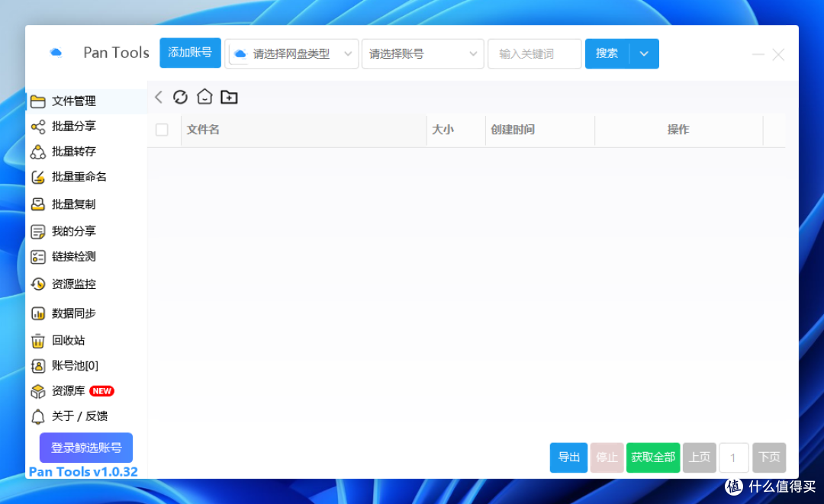Click the rename icon next to 批量重命名
Viewport: 824px width, 504px height.
tap(38, 177)
